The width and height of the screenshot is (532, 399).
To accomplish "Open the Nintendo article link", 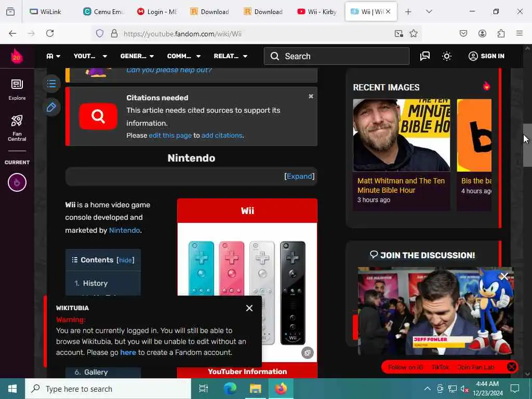I will [124, 230].
